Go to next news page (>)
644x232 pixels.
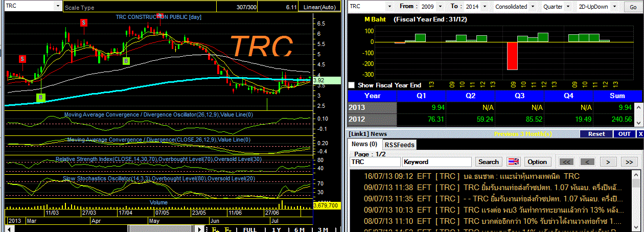tap(608, 161)
